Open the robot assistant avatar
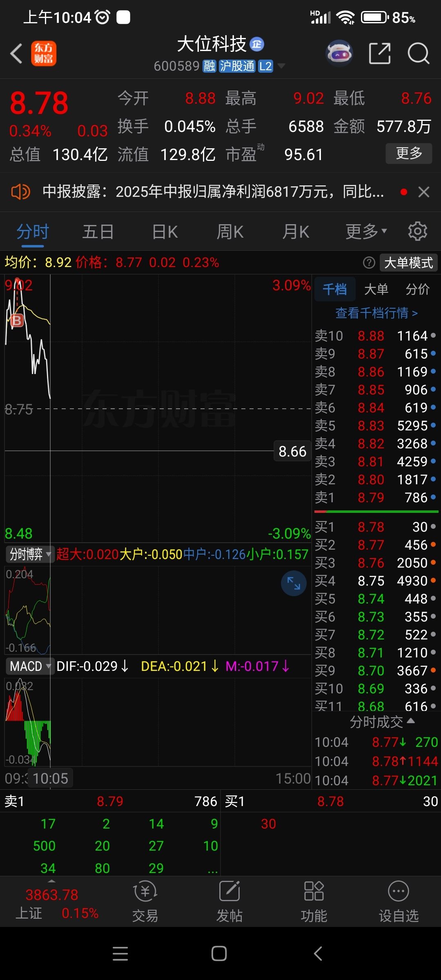Image resolution: width=441 pixels, height=980 pixels. (x=339, y=53)
